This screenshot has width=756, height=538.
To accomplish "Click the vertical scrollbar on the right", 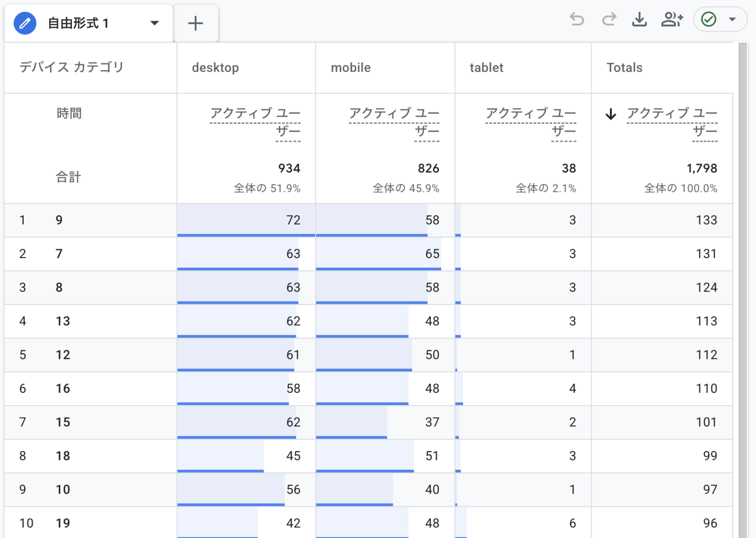I will tap(743, 290).
